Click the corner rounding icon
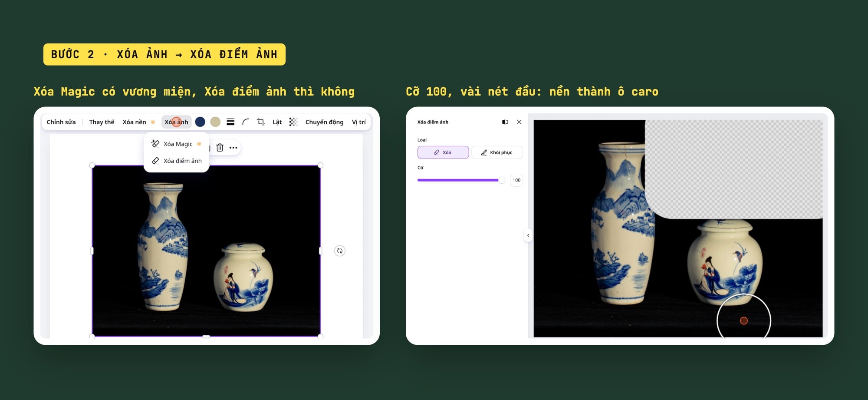The image size is (868, 400). tap(246, 122)
